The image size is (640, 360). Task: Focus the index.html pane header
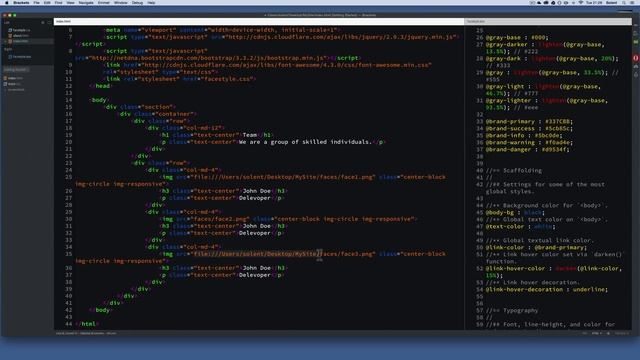259,21
